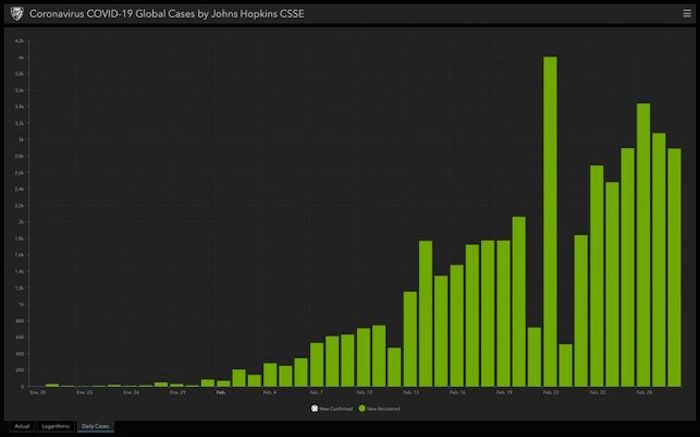The height and width of the screenshot is (437, 700).
Task: Click the short bar just before the tallest bar
Action: 534,357
